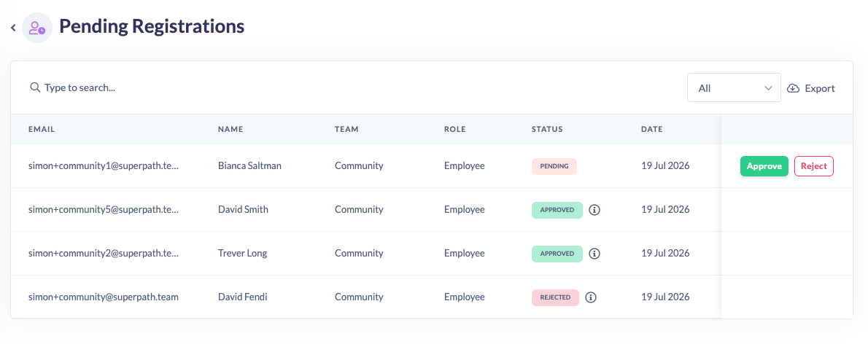The image size is (868, 344).
Task: Sort by the Name column header
Action: [x=230, y=130]
